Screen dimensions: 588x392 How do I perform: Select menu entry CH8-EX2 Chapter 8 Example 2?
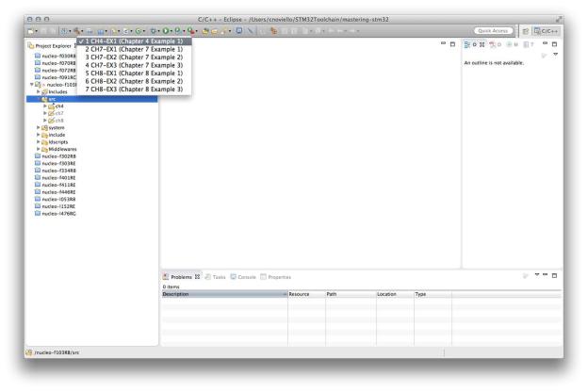click(134, 81)
